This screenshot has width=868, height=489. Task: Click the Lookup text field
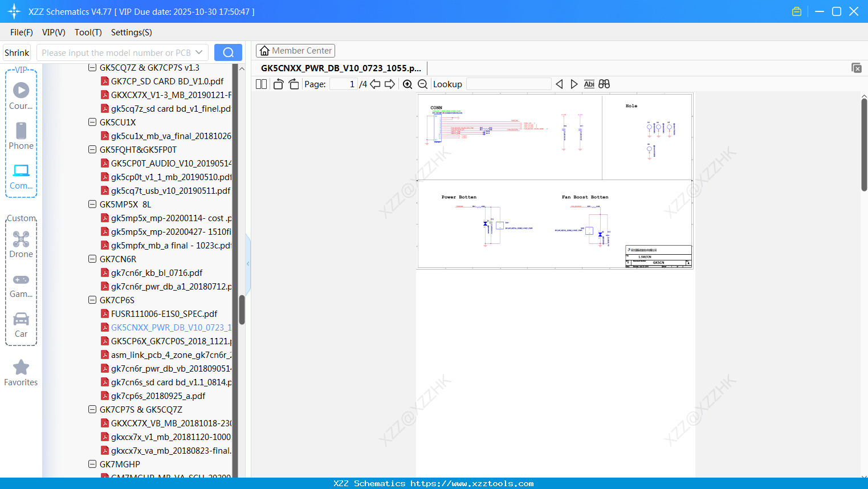pyautogui.click(x=509, y=84)
